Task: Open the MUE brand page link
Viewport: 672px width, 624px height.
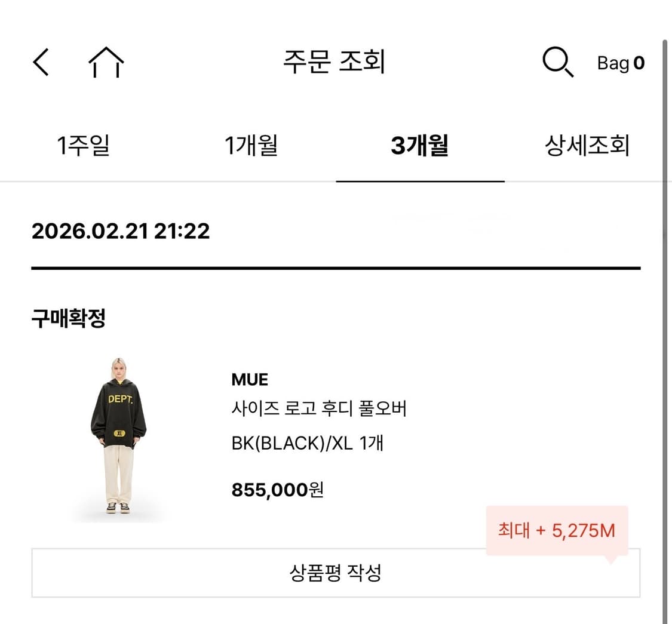Action: click(x=249, y=379)
